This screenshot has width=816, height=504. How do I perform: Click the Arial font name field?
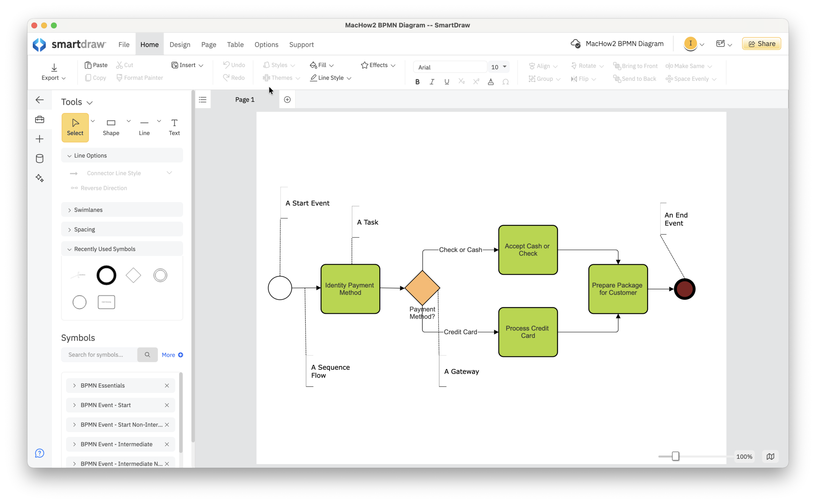coord(450,67)
